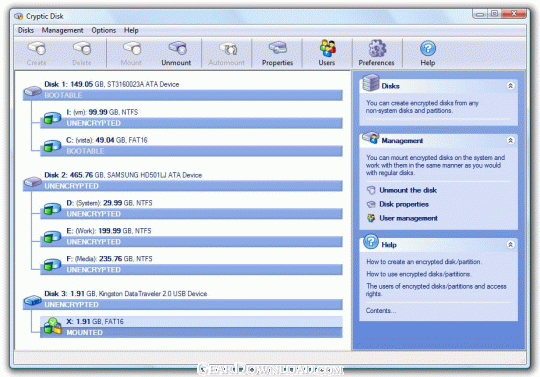Select the Disk 2 hard drive icon
Screen dimensions: 540x377
(x=33, y=181)
